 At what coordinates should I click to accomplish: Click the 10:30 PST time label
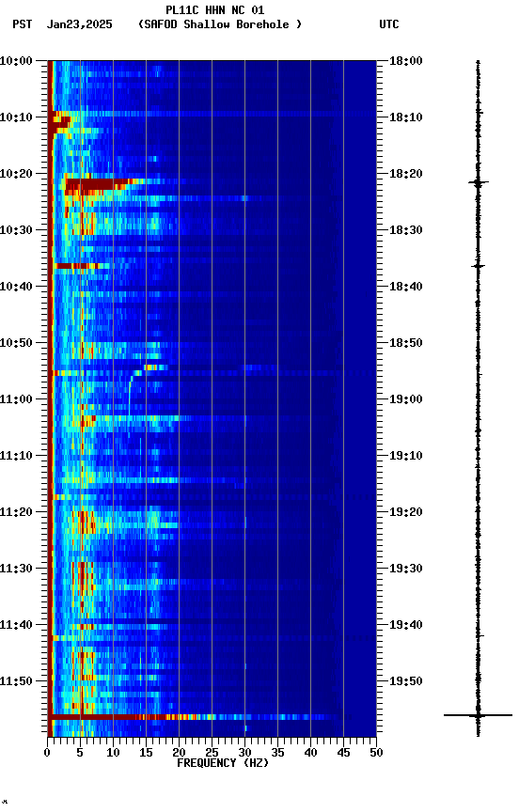16,230
